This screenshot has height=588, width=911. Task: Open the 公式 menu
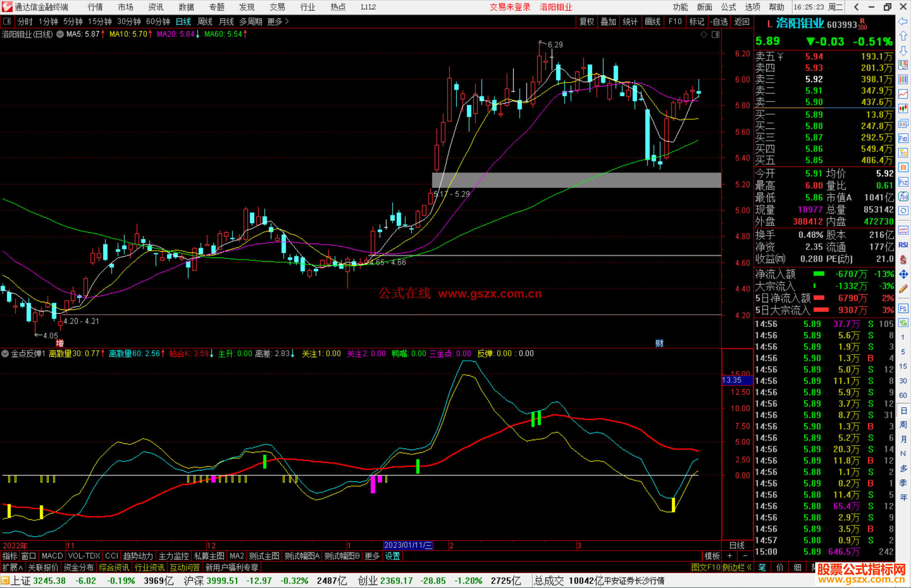(728, 7)
